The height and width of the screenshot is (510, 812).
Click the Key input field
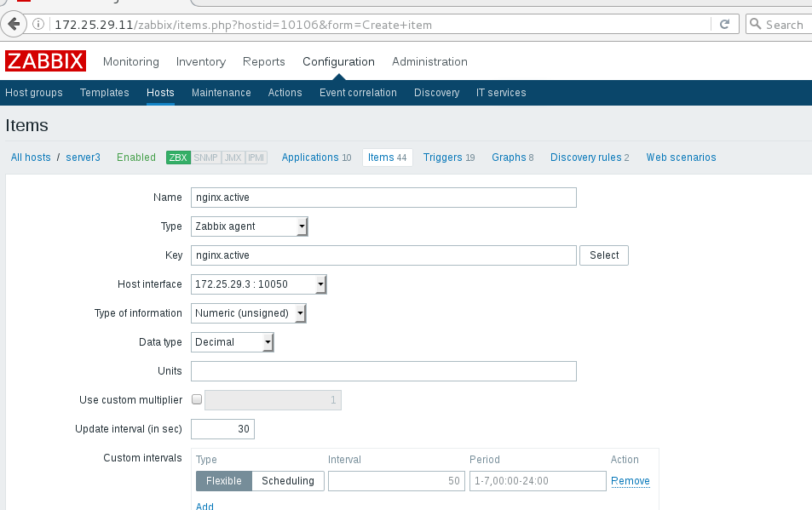(383, 255)
